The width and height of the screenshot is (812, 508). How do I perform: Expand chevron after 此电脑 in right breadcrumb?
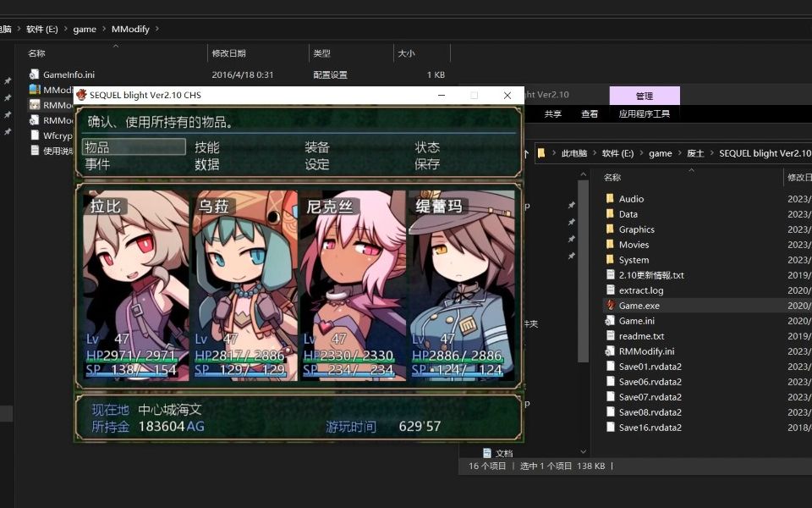(595, 153)
